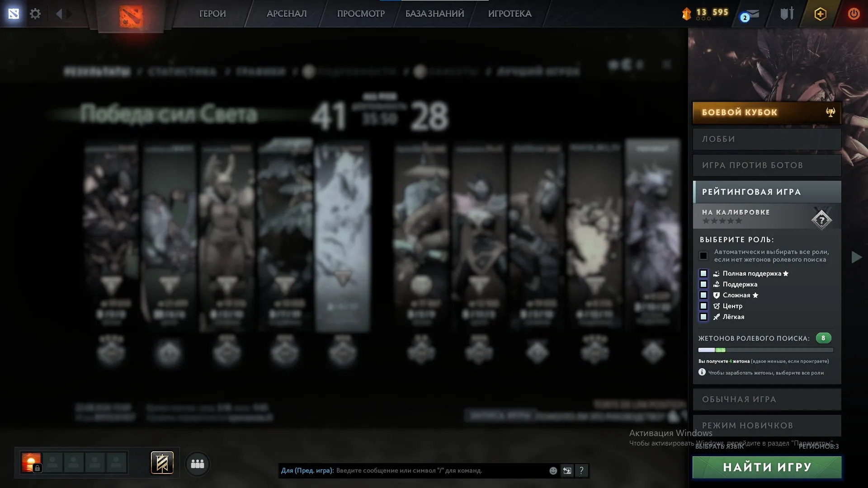Viewport: 868px width, 488px height.
Task: Click the striped banner icon beside party slots
Action: 162,463
